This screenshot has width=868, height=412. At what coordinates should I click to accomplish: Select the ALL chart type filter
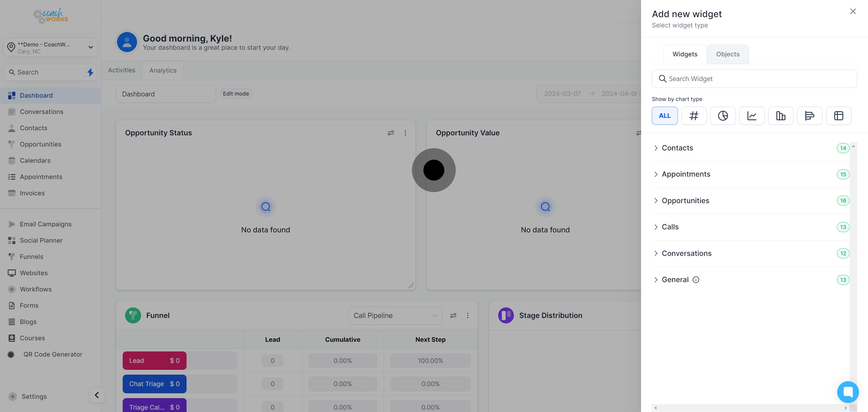coord(665,115)
